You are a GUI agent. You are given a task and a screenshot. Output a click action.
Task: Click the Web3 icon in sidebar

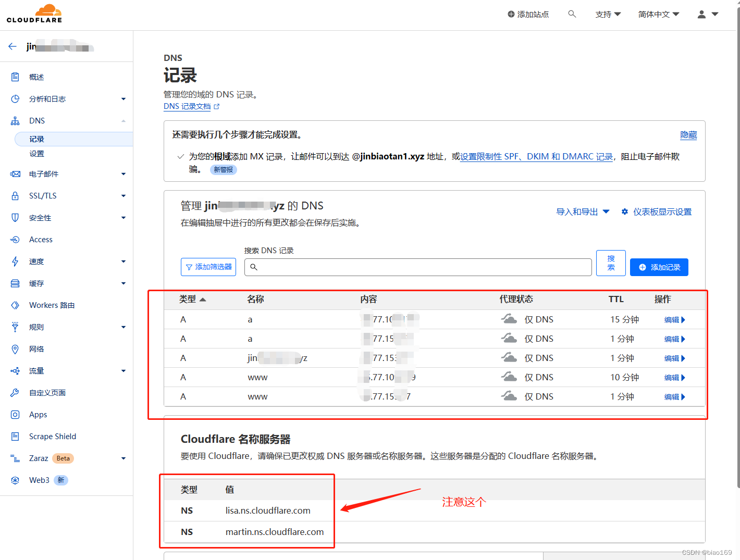[x=15, y=480]
